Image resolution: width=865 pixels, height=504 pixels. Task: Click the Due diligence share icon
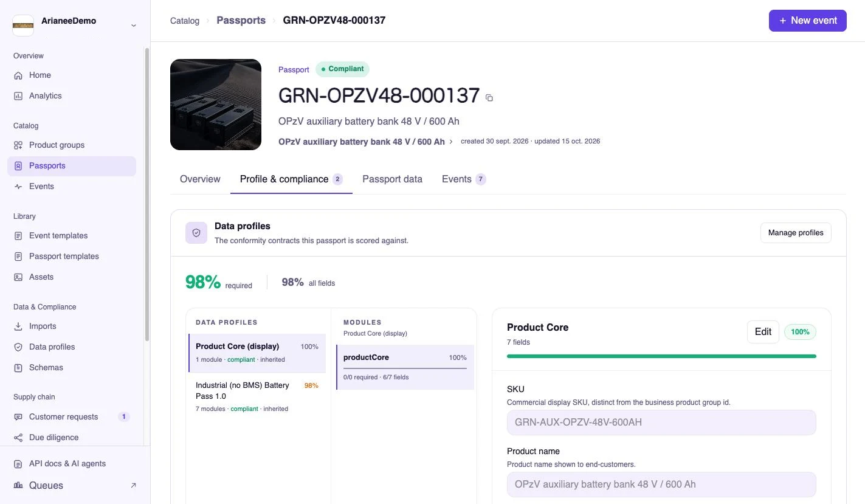(x=18, y=438)
